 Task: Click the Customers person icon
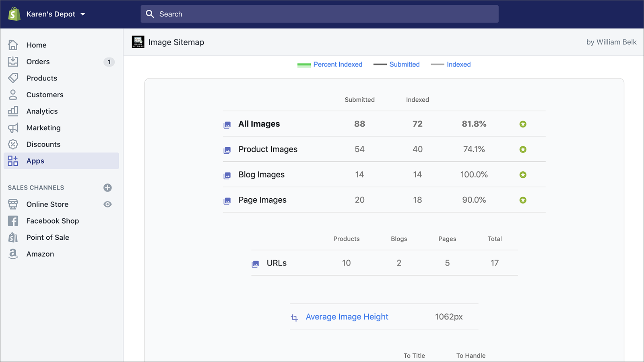(13, 95)
